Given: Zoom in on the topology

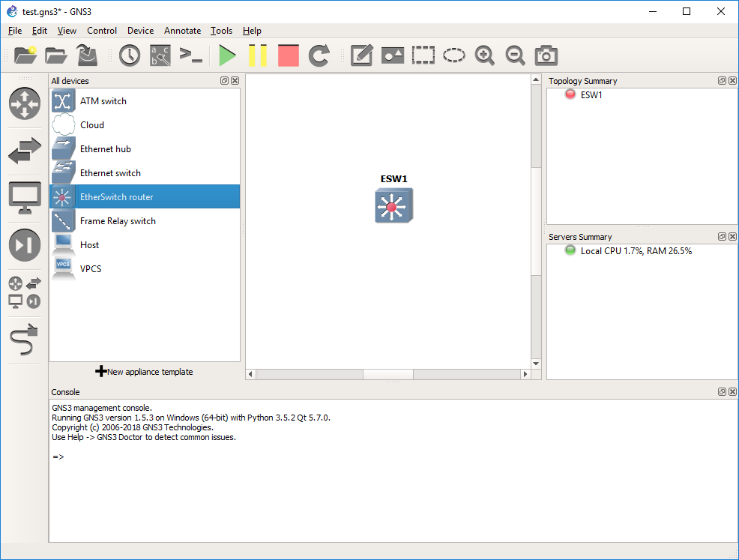Looking at the screenshot, I should tap(484, 55).
